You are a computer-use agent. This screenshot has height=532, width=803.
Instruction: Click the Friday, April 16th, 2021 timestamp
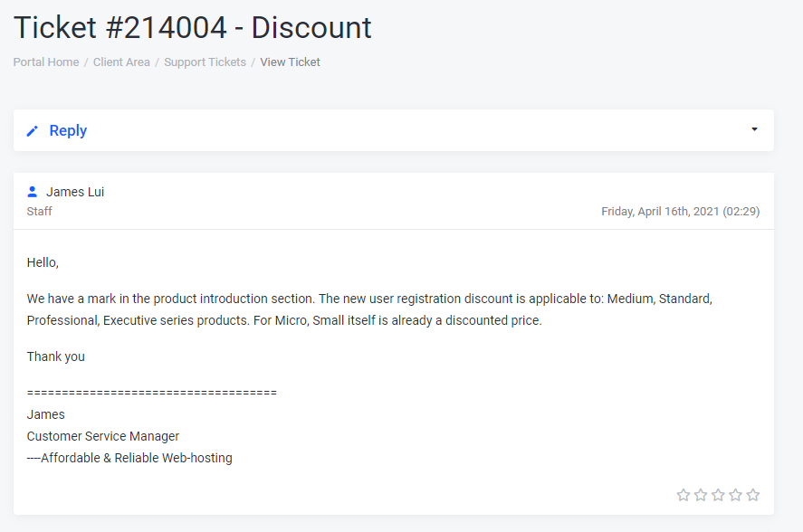pos(680,212)
